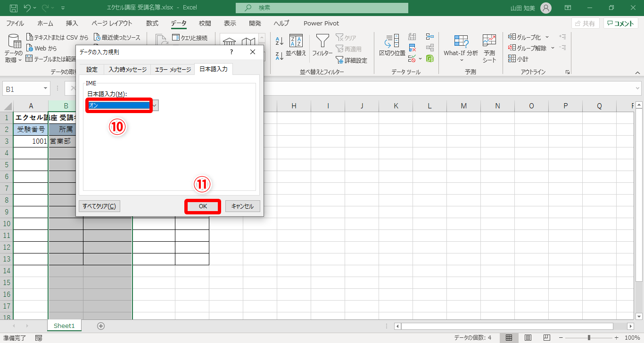
Task: Click the user account avatar icon
Action: [x=546, y=8]
